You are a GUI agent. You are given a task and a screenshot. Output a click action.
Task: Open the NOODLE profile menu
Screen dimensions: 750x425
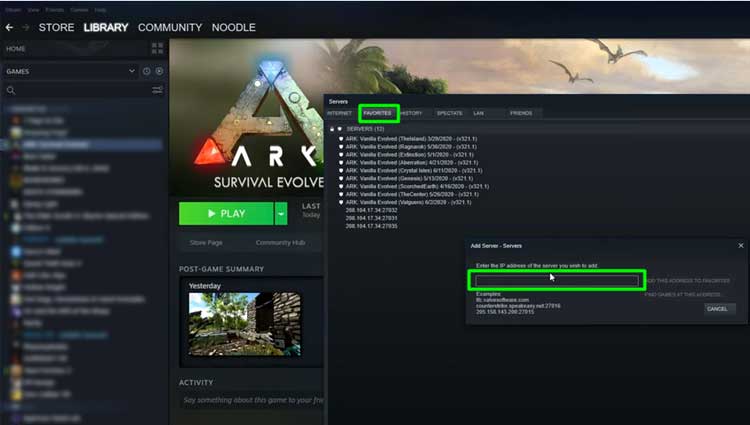point(233,28)
